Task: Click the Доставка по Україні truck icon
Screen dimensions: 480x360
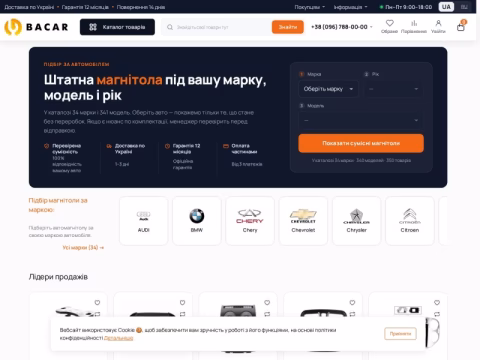Action: (109, 146)
